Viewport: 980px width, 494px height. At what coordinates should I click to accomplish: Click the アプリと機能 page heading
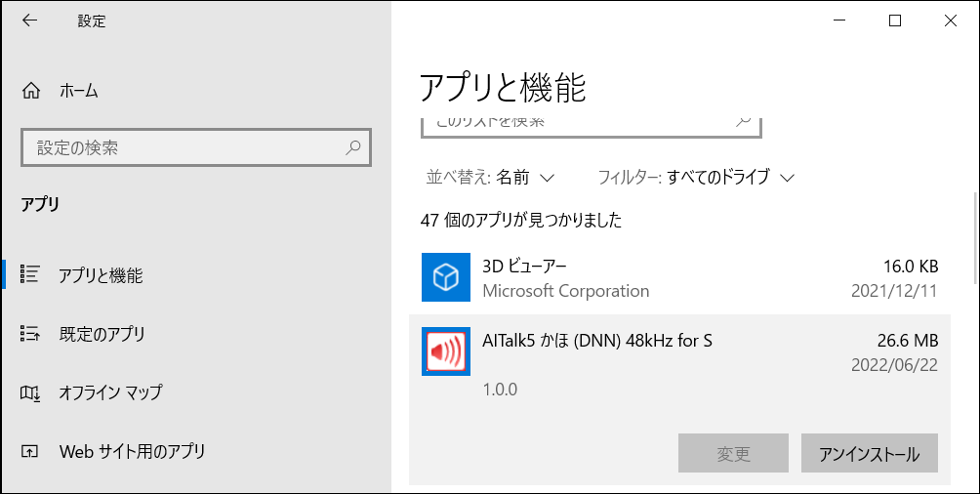(x=503, y=88)
